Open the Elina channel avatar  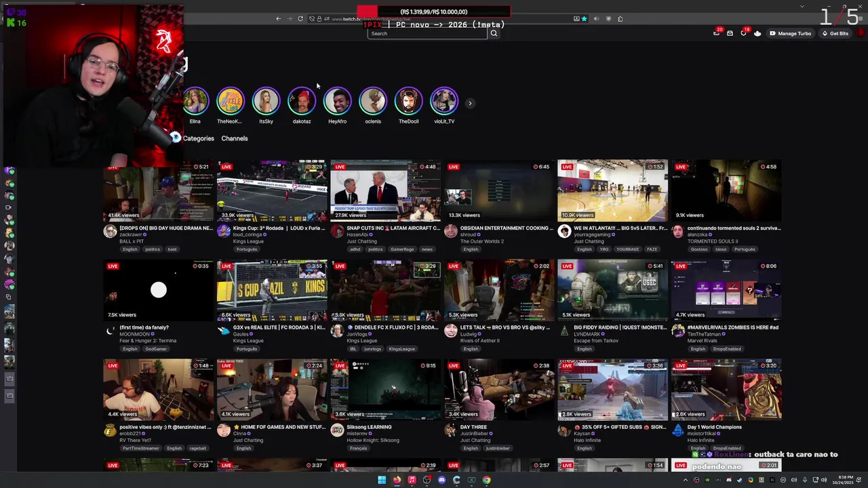195,101
